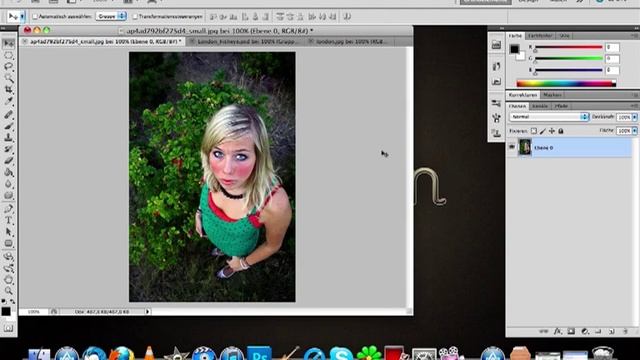Select the Crop tool
Image resolution: width=640 pixels, height=360 pixels.
[x=9, y=89]
